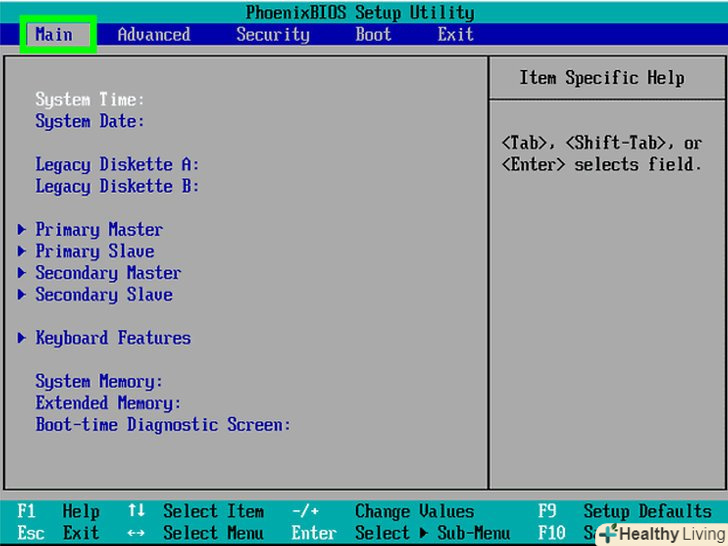This screenshot has width=728, height=546.
Task: Go to the Exit menu tab
Action: click(x=455, y=34)
